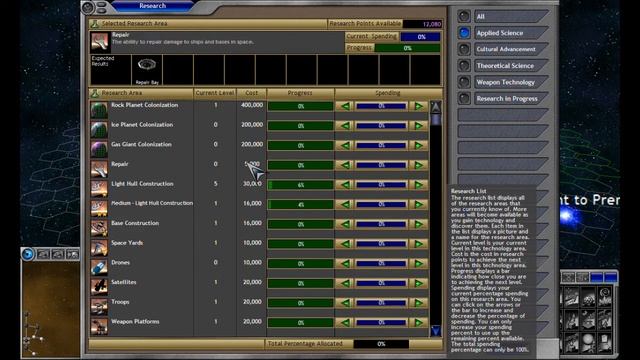Increase spending on Light Hull Construction

[418, 184]
